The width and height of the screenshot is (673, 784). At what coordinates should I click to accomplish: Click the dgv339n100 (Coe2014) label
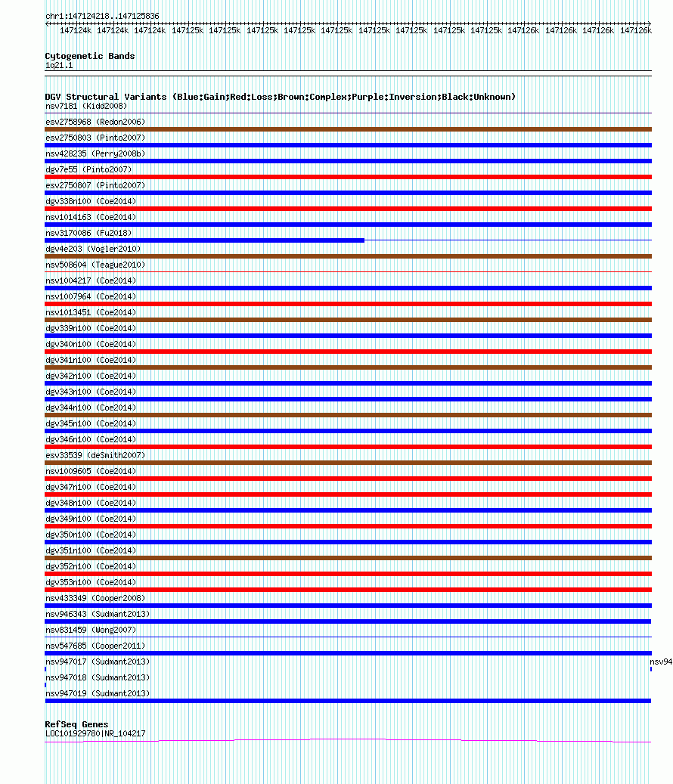pos(91,329)
